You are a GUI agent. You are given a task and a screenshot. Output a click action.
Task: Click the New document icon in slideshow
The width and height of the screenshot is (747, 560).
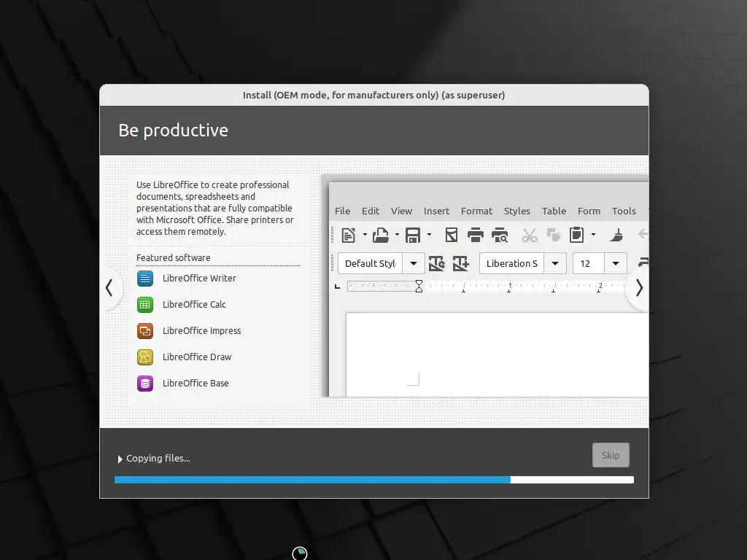(x=348, y=235)
